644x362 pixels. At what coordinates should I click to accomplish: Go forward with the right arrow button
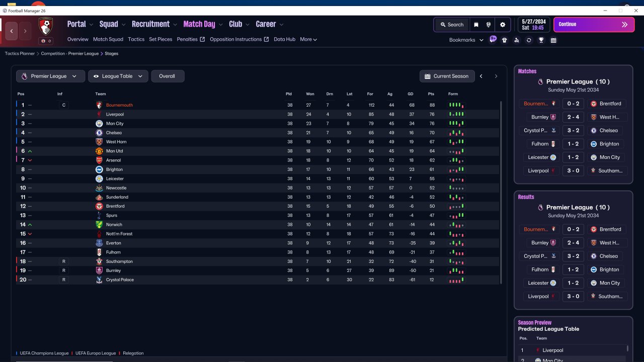25,31
